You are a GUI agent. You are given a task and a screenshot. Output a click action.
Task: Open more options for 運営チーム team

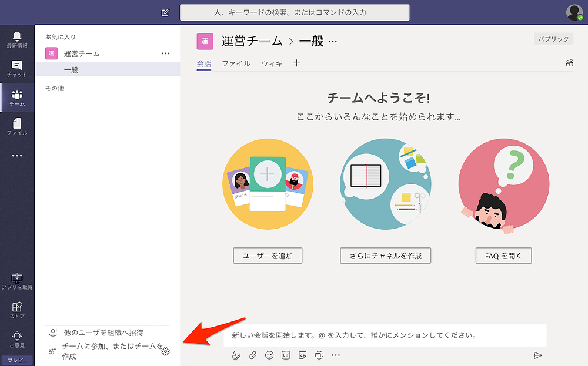click(165, 53)
